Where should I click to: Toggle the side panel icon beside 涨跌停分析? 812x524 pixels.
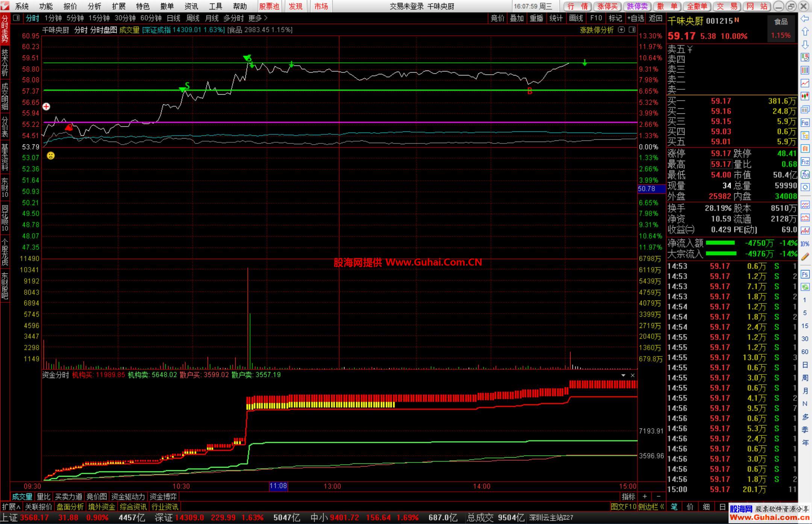[x=632, y=30]
